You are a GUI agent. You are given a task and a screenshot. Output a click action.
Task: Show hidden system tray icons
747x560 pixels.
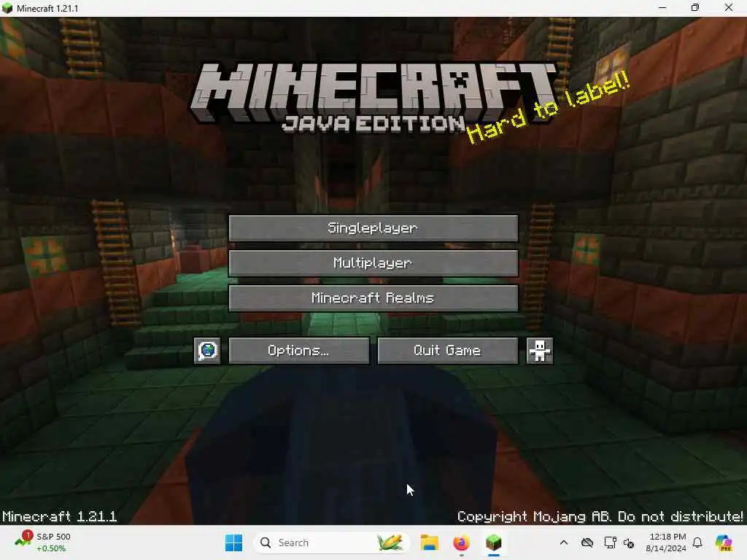(x=564, y=542)
